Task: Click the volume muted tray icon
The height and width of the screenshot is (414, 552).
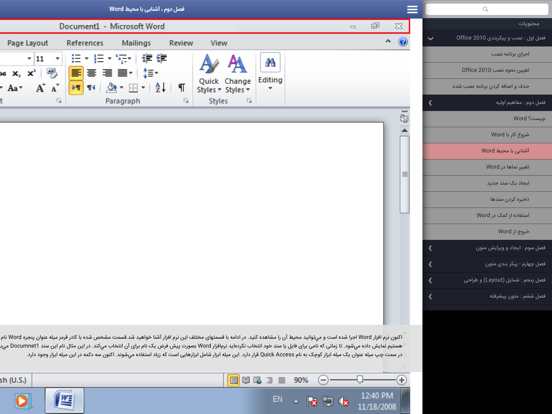Action: 343,401
